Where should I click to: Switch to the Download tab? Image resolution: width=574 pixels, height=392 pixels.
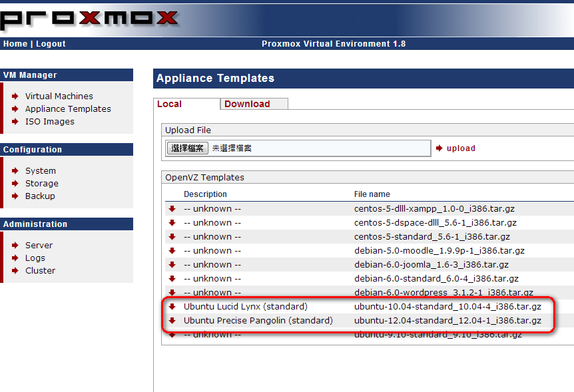click(x=247, y=104)
